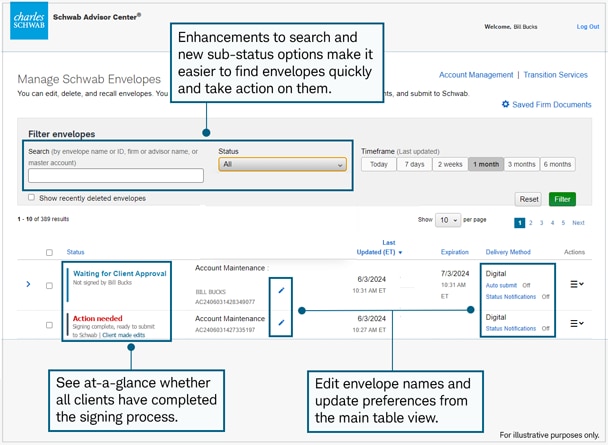Click in the envelope search field
This screenshot has width=608, height=445.
(116, 176)
